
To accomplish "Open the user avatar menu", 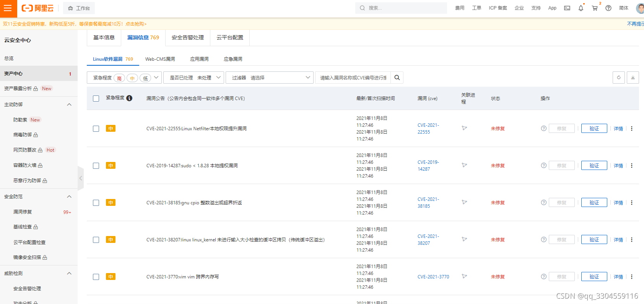I will coord(640,8).
